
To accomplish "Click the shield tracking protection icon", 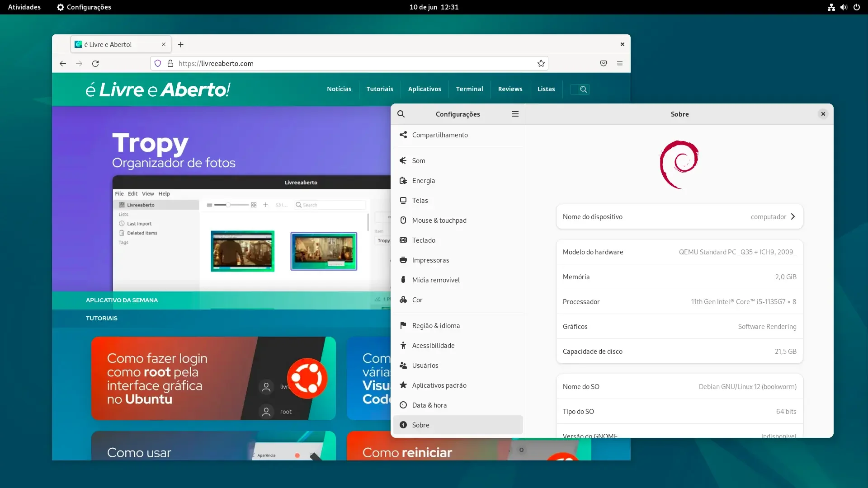I will pos(158,64).
